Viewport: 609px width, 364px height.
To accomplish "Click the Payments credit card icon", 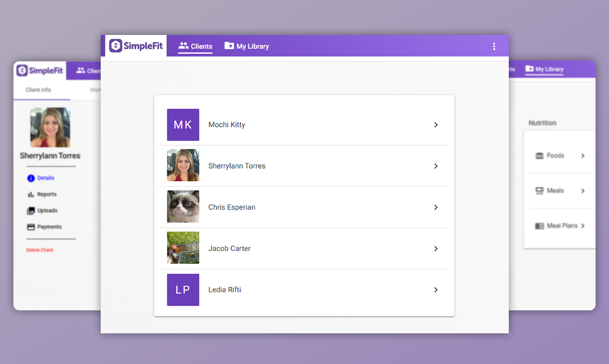I will click(31, 227).
